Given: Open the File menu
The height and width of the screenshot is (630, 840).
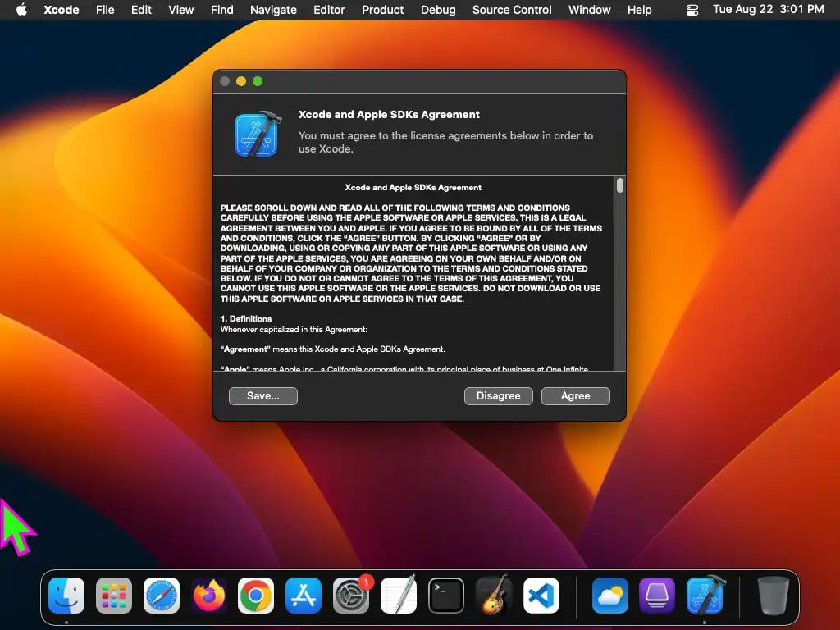Looking at the screenshot, I should tap(105, 10).
